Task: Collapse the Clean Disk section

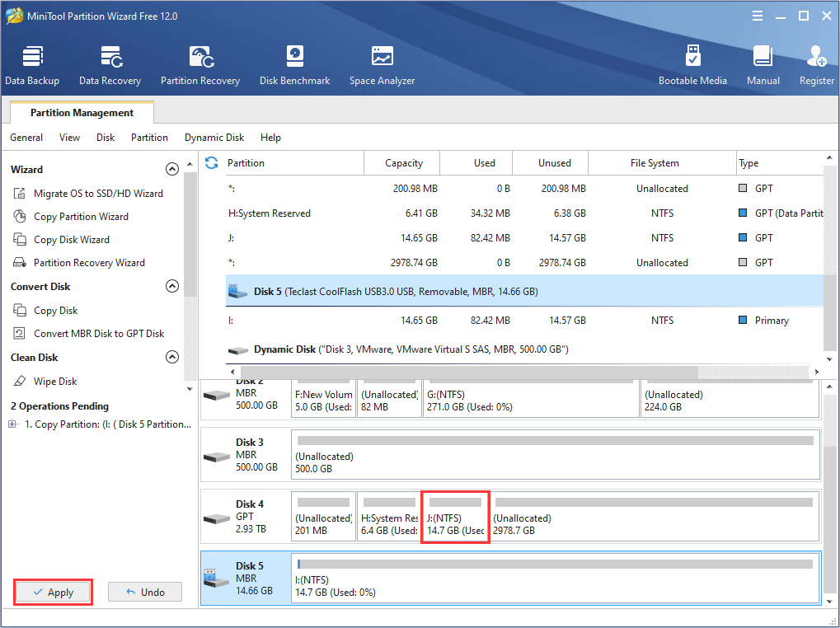Action: pyautogui.click(x=172, y=357)
